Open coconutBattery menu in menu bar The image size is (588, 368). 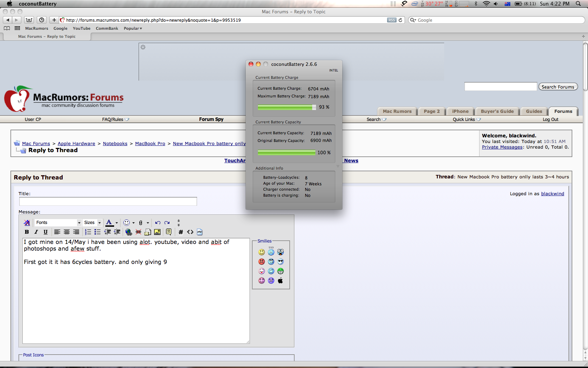coord(37,4)
